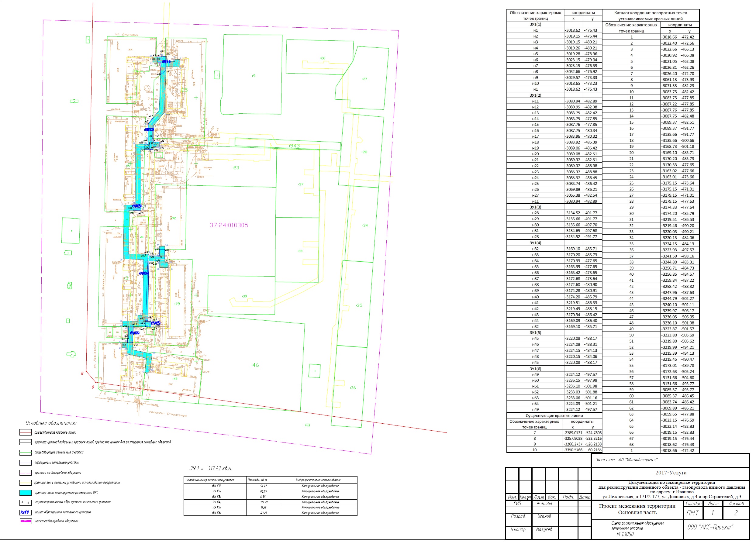Click the cyan legend swatch for ОКС placement zone
The height and width of the screenshot is (544, 756).
coord(25,493)
